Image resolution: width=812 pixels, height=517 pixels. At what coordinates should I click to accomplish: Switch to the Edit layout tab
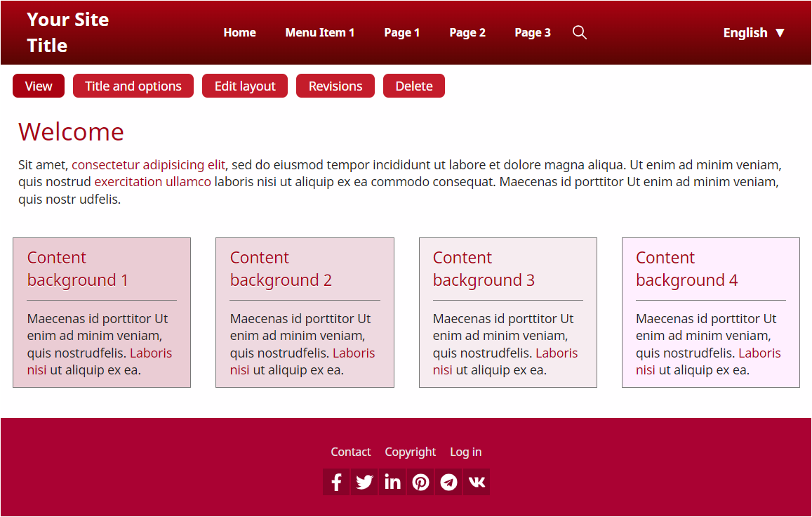[245, 86]
